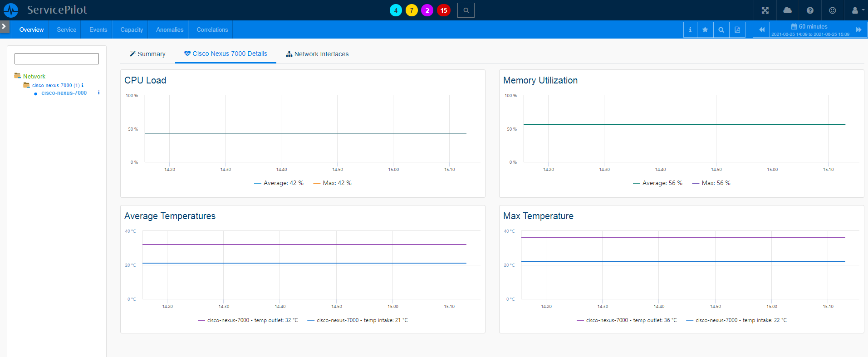The width and height of the screenshot is (868, 357).
Task: Toggle Memory Utilization Max legend series
Action: (711, 183)
